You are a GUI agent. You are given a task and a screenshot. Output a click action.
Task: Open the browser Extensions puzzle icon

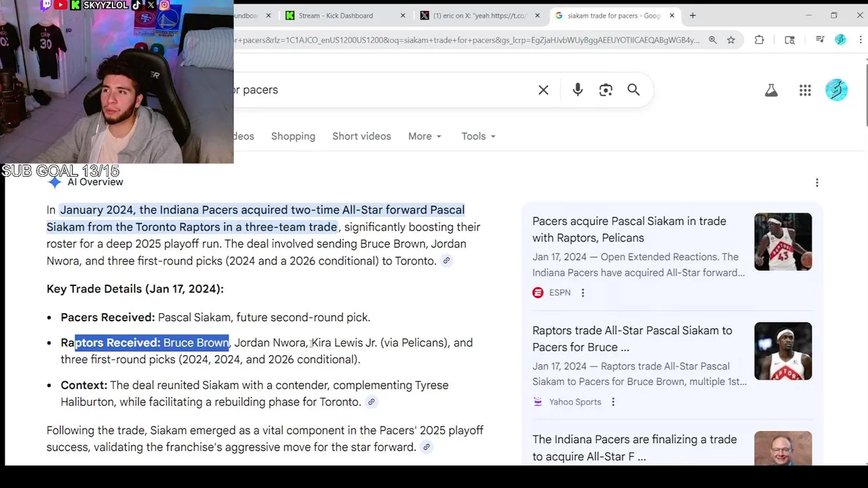pos(759,40)
